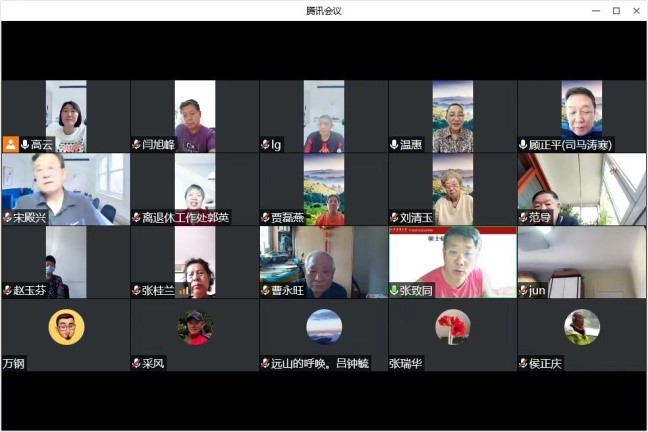Click the orange host icon beside 高云

(11, 144)
